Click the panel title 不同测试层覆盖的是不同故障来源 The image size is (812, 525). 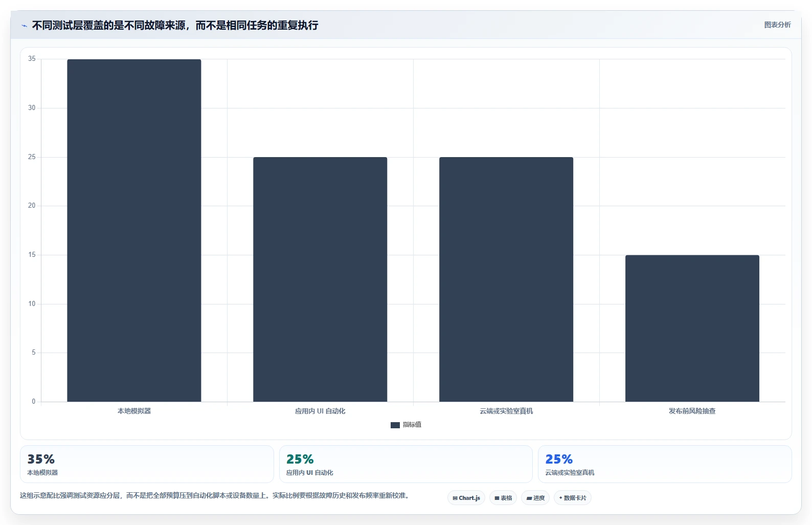pyautogui.click(x=175, y=25)
